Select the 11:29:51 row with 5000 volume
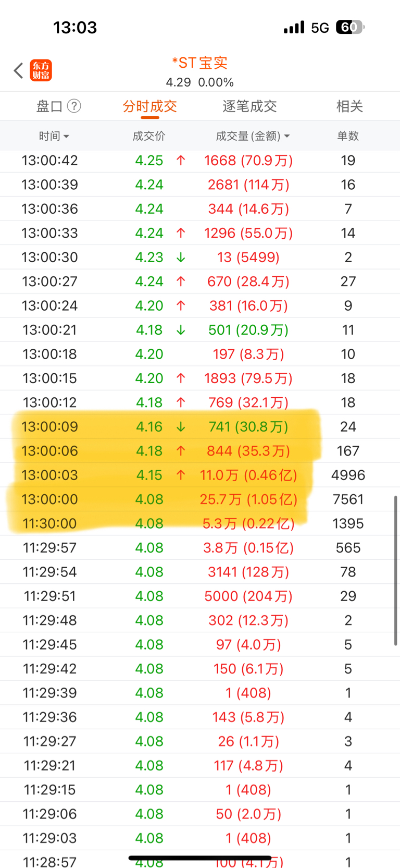Viewport: 400px width, 868px height. [x=200, y=596]
